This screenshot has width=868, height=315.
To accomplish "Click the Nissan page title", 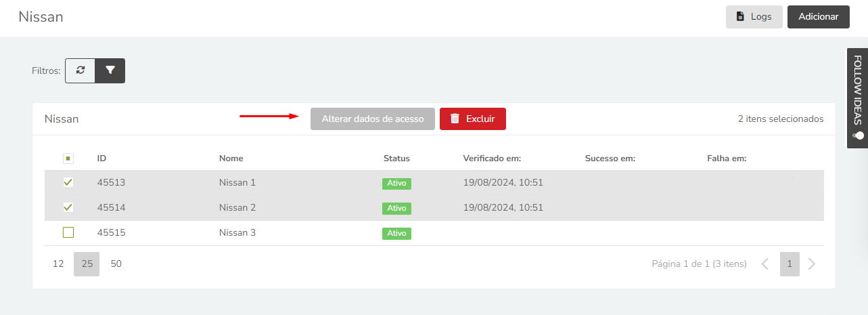I will [41, 17].
